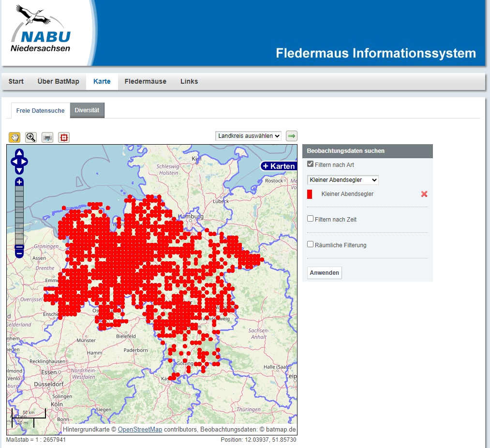490x448 pixels.
Task: Expand the Karten layer switcher
Action: point(279,166)
